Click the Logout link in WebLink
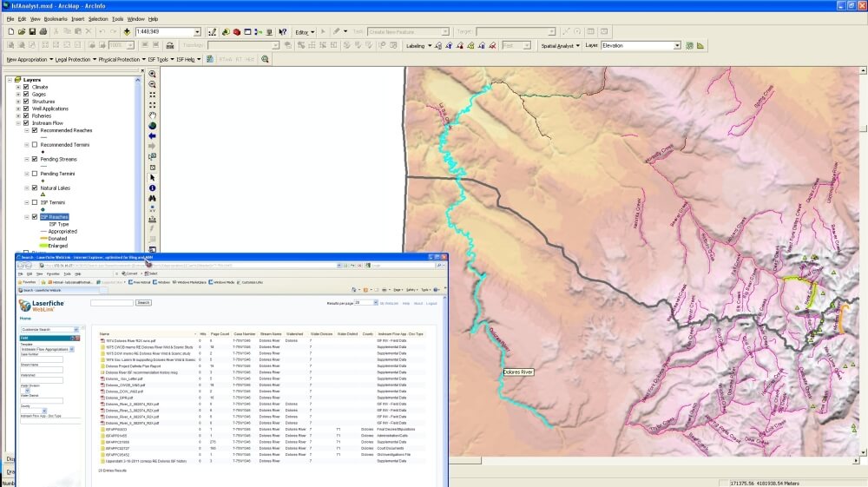 point(431,303)
